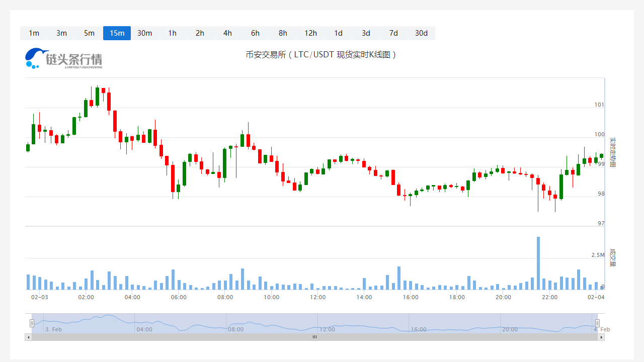
Task: Click the 实时走势图 vertical label
Action: point(612,152)
